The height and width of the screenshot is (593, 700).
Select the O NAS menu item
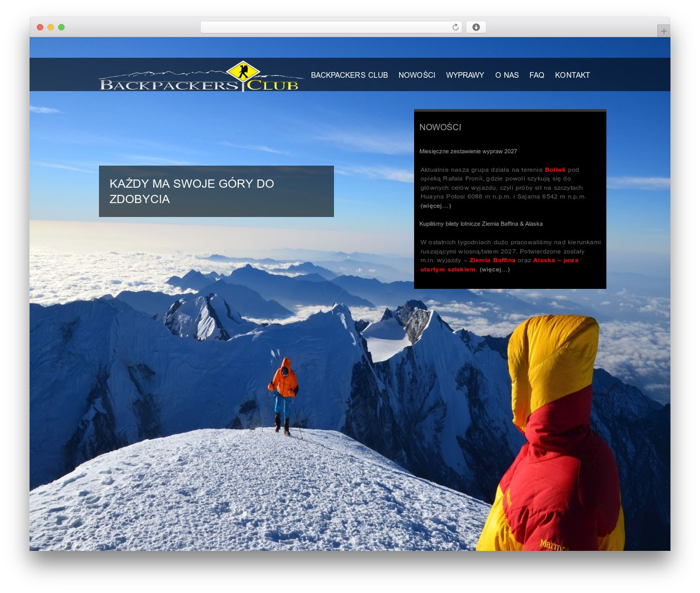(507, 75)
